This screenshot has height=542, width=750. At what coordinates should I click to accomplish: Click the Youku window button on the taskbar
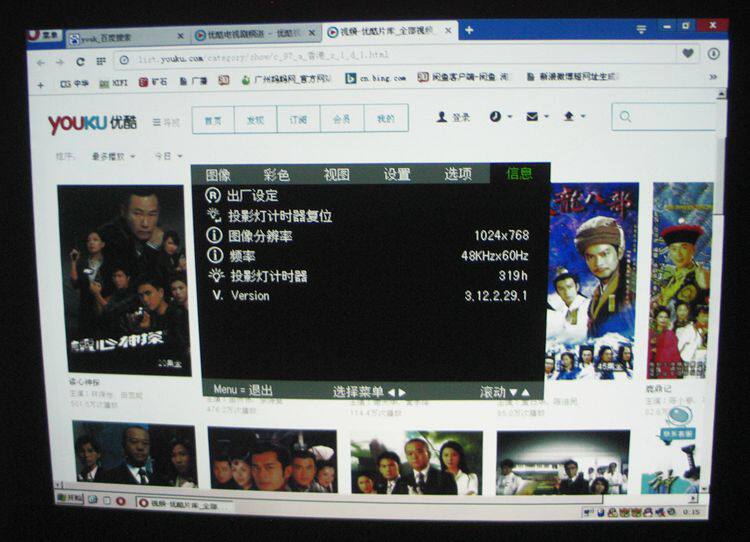184,504
